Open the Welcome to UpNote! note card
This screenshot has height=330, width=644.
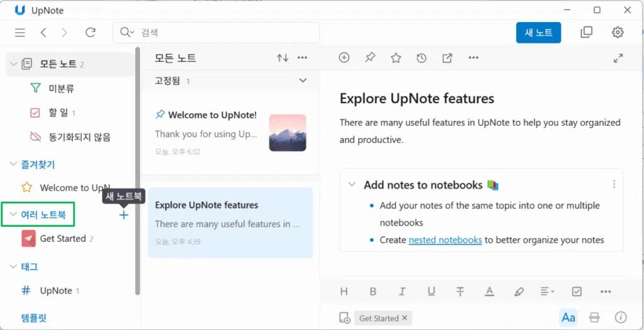pyautogui.click(x=230, y=132)
